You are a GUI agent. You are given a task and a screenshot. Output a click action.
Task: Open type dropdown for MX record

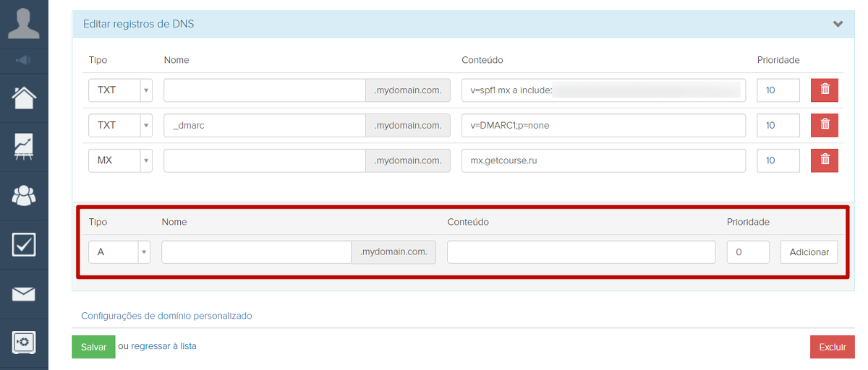pyautogui.click(x=120, y=160)
